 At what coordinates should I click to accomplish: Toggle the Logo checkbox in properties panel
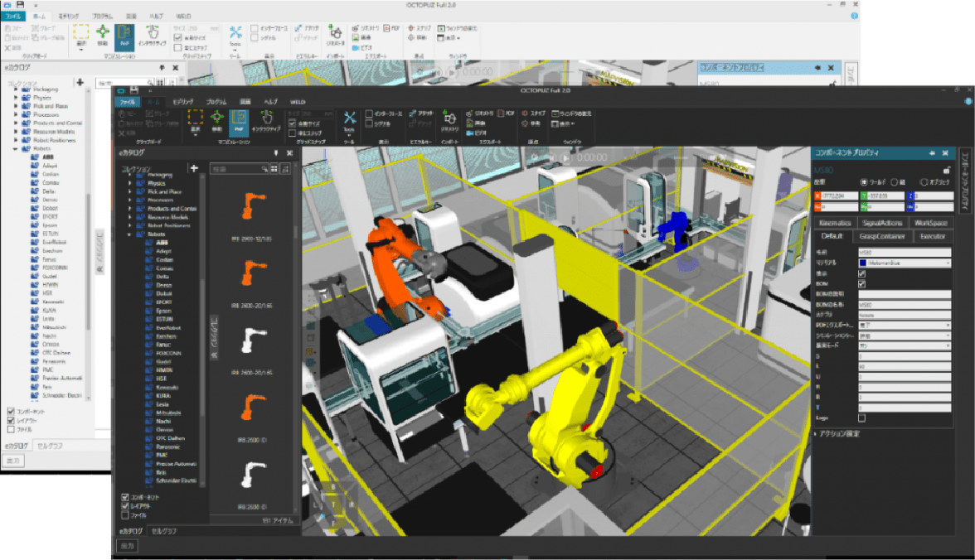tap(861, 418)
